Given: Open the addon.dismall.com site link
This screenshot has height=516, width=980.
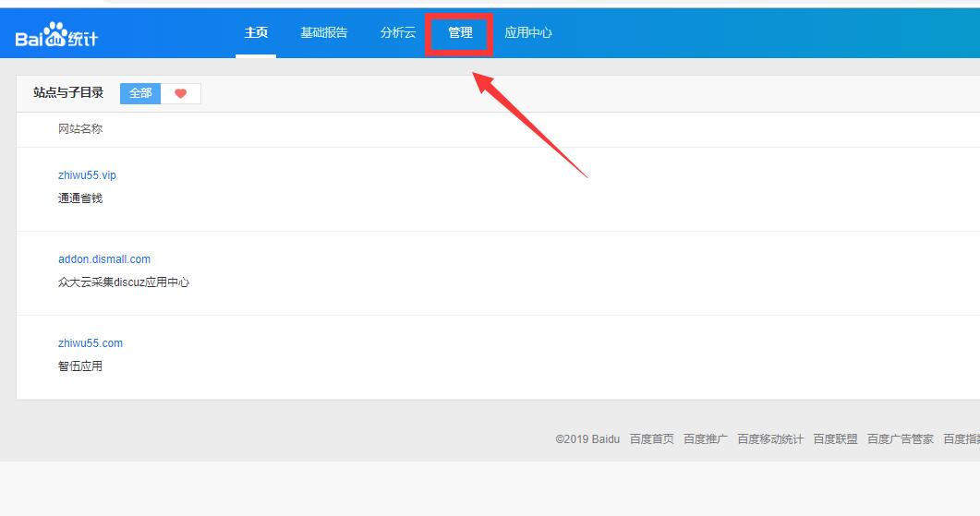Looking at the screenshot, I should click(x=104, y=259).
